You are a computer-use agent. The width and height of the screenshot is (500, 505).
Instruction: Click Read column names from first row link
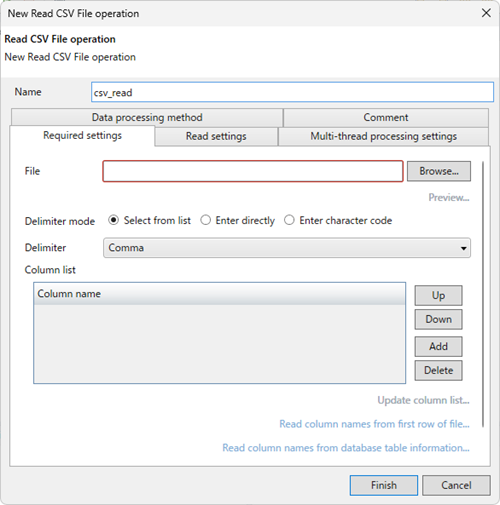(374, 424)
